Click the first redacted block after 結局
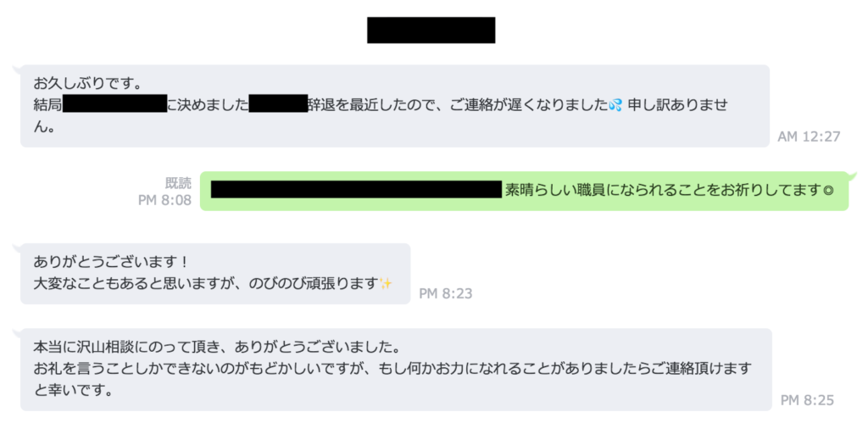868x429 pixels. pos(114,103)
